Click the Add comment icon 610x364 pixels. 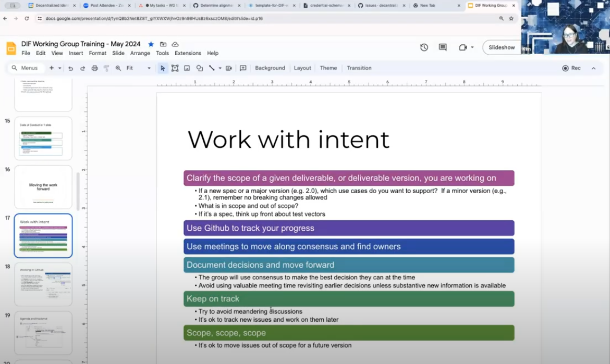click(x=243, y=68)
